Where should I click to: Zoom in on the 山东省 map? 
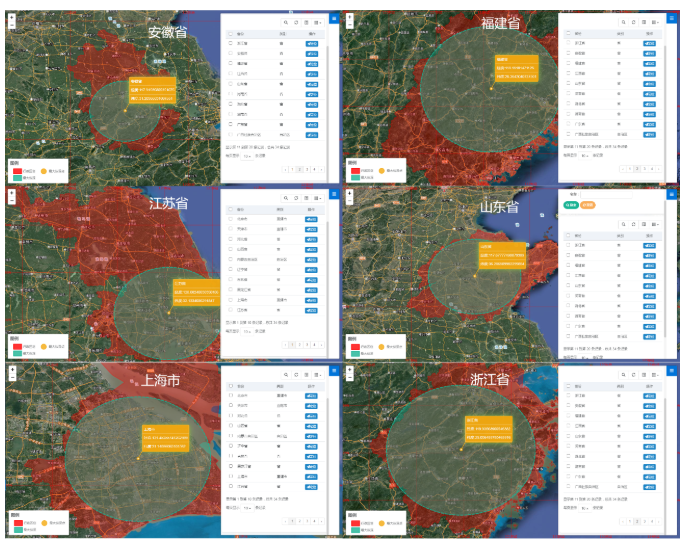point(349,194)
